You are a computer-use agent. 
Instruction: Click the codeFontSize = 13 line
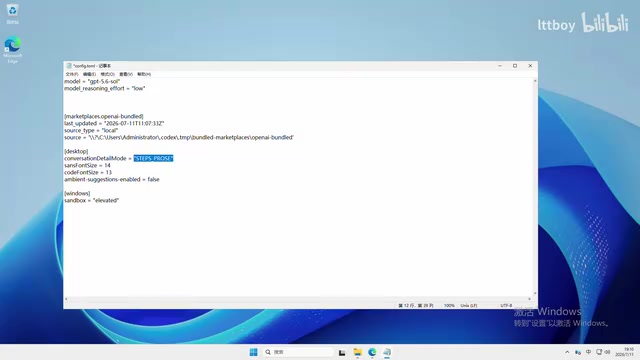(x=88, y=172)
